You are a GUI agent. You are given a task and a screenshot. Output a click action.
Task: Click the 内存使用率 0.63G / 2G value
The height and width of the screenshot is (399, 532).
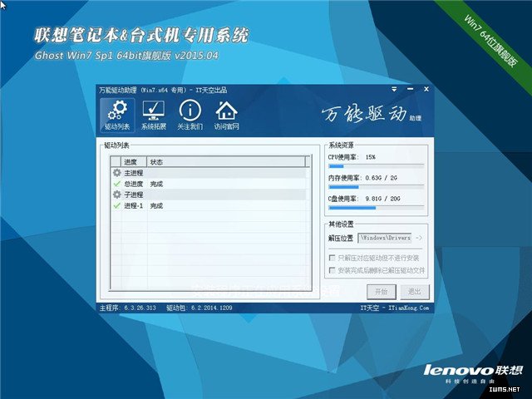click(382, 178)
